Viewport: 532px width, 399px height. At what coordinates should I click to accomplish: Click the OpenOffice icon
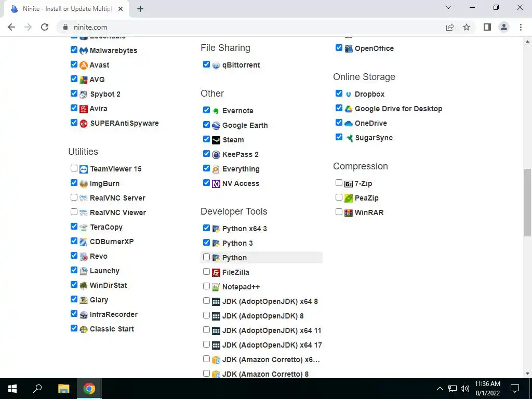click(349, 48)
